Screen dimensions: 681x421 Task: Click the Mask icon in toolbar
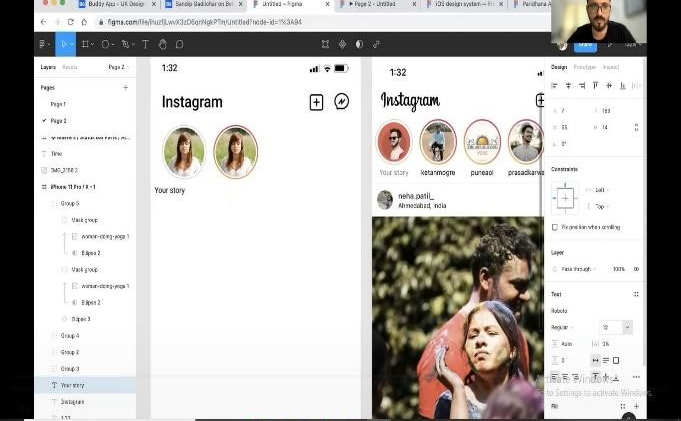(359, 44)
